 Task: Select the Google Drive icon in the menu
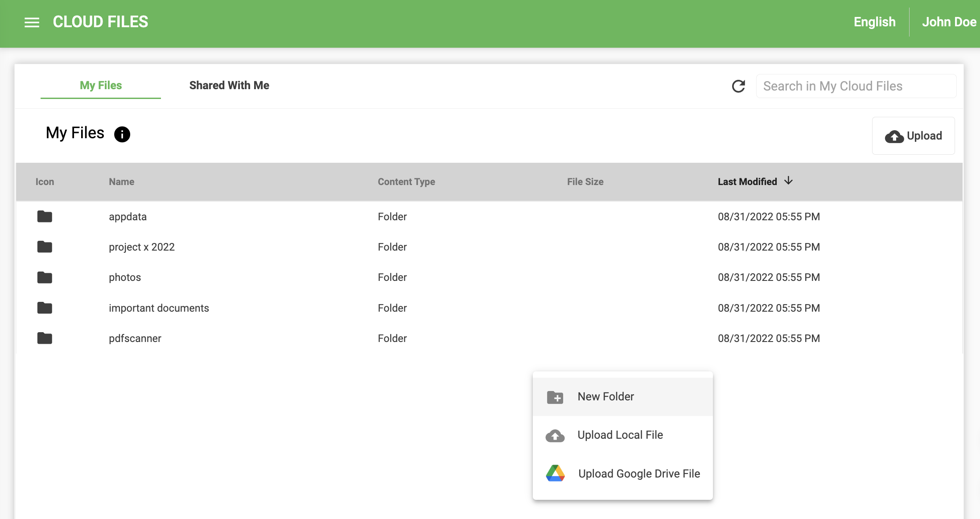click(555, 474)
